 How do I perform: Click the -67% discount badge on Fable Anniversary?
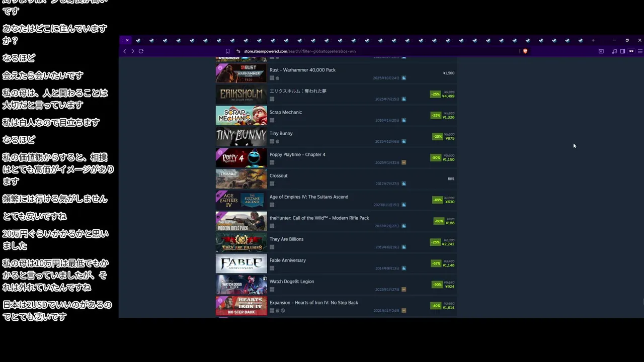click(x=436, y=263)
